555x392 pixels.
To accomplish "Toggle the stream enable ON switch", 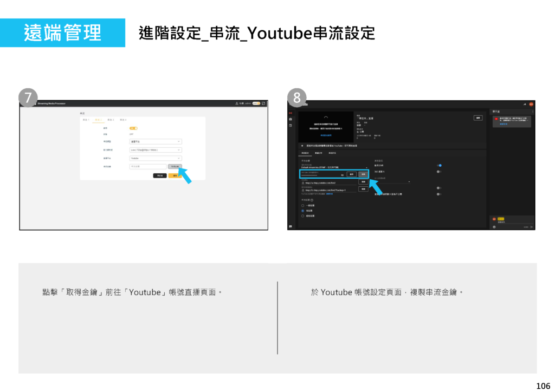I will tap(133, 128).
